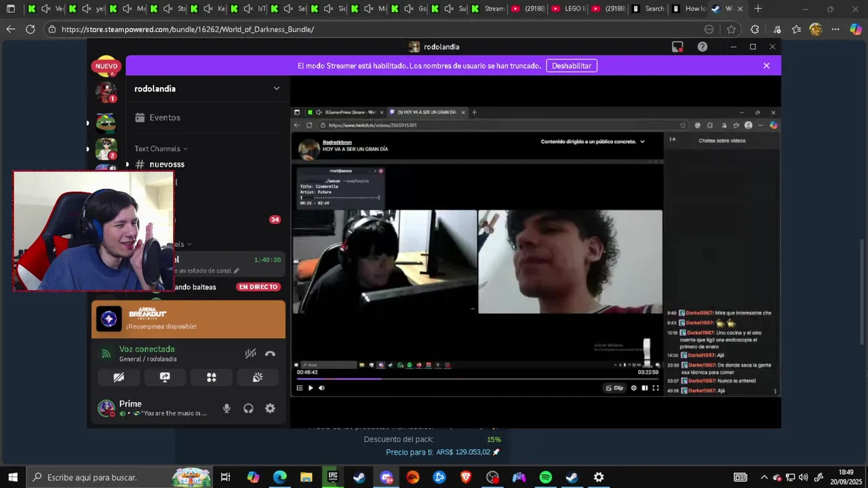Play the Twitch video in the stream

[311, 388]
